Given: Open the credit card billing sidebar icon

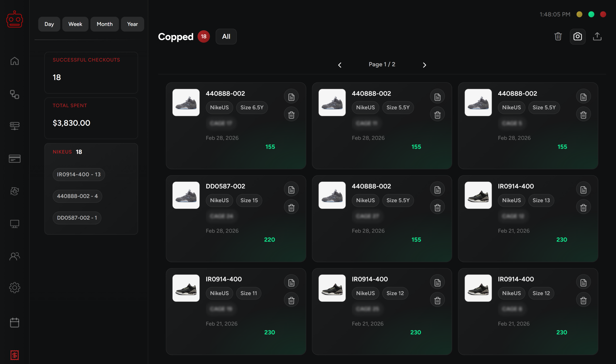Looking at the screenshot, I should coord(14,159).
